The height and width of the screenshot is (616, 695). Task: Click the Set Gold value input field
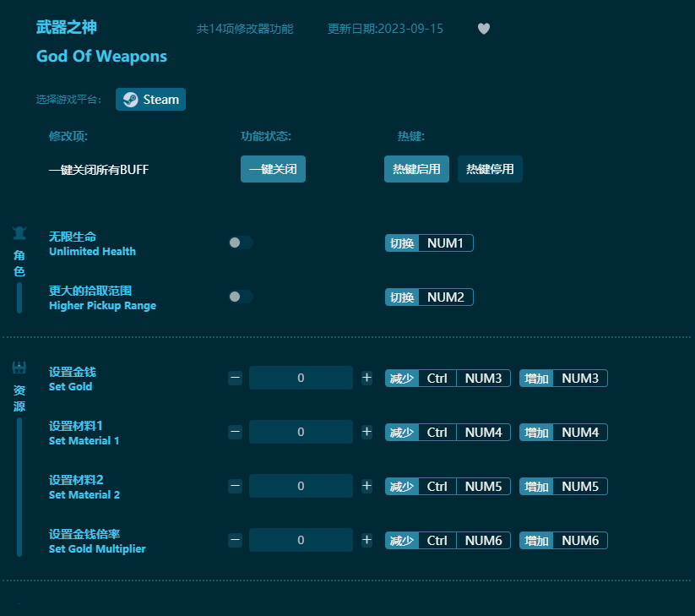(301, 378)
